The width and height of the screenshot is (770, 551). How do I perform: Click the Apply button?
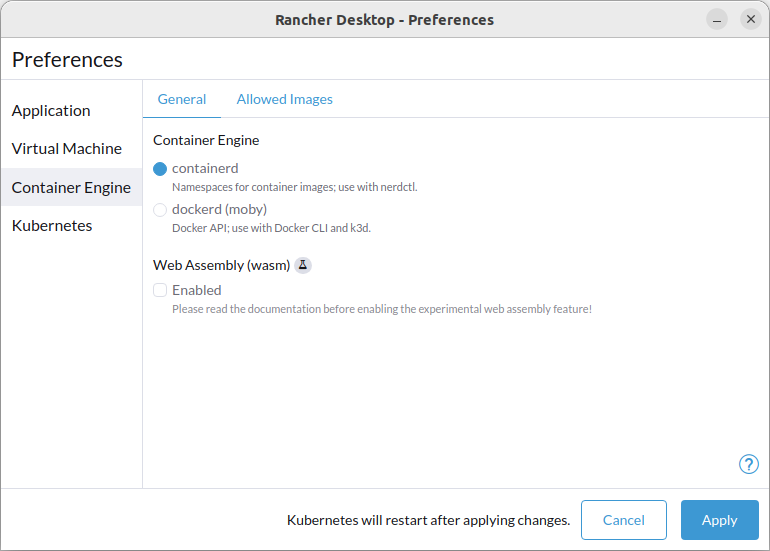point(719,520)
